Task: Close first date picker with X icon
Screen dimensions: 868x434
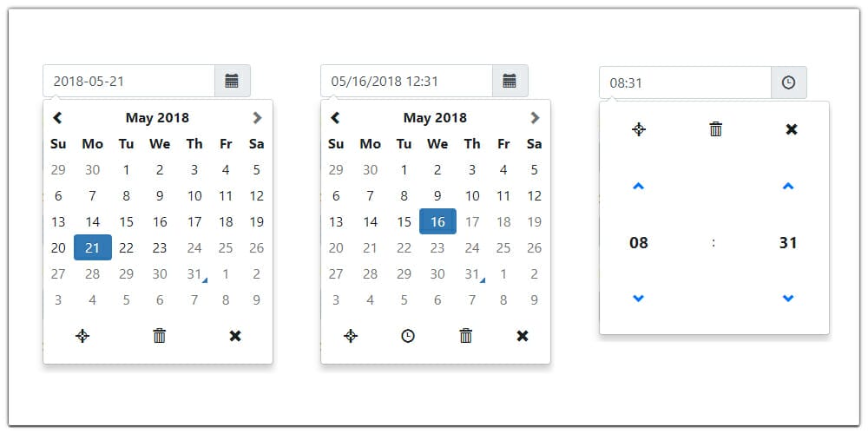Action: [x=235, y=335]
